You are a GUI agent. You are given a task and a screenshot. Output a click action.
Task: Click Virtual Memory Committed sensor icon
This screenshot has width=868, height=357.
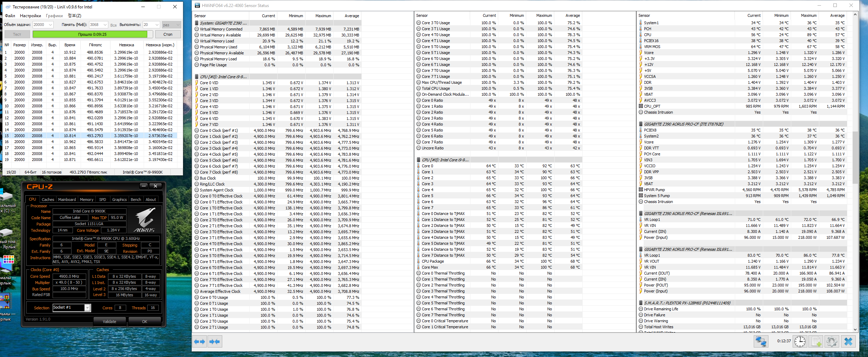[197, 29]
